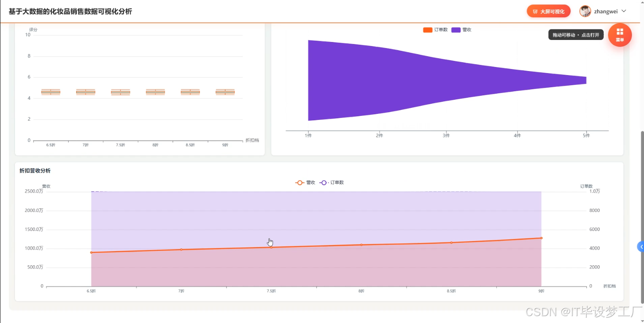Click the 1000.0万 revenue axis value
The image size is (644, 323).
(x=34, y=248)
